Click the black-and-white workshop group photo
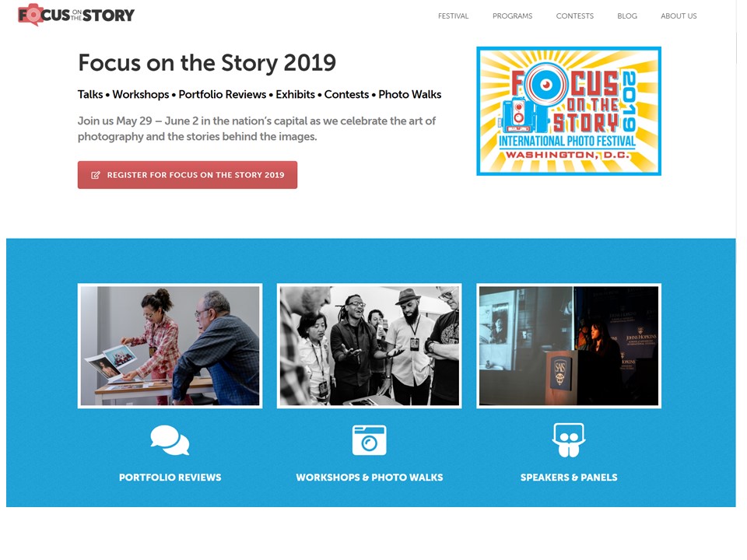747x560 pixels. 369,345
